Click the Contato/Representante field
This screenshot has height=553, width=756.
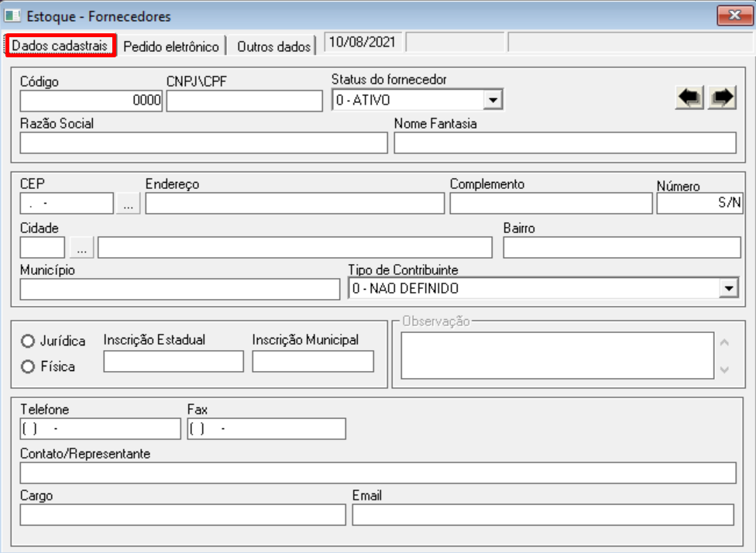[378, 473]
